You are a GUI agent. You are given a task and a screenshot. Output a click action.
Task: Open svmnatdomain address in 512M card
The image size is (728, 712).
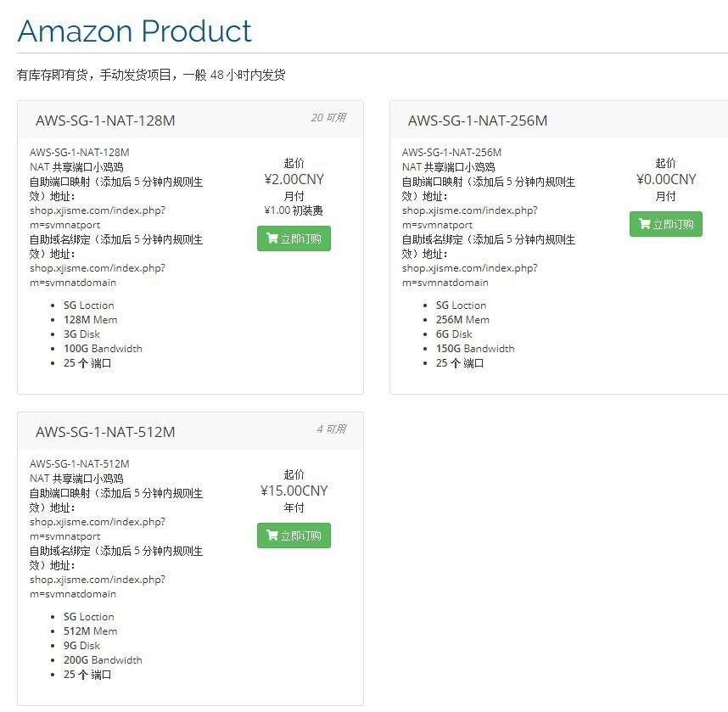click(x=98, y=586)
